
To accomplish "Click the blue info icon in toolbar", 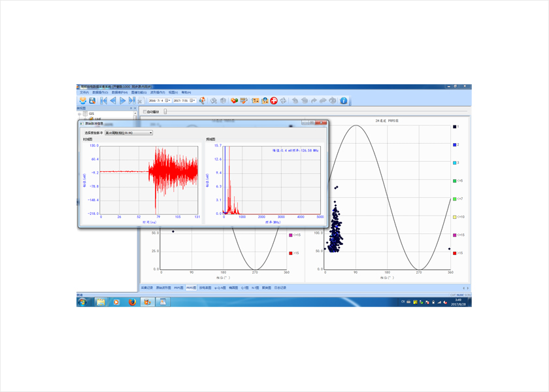I will (344, 101).
